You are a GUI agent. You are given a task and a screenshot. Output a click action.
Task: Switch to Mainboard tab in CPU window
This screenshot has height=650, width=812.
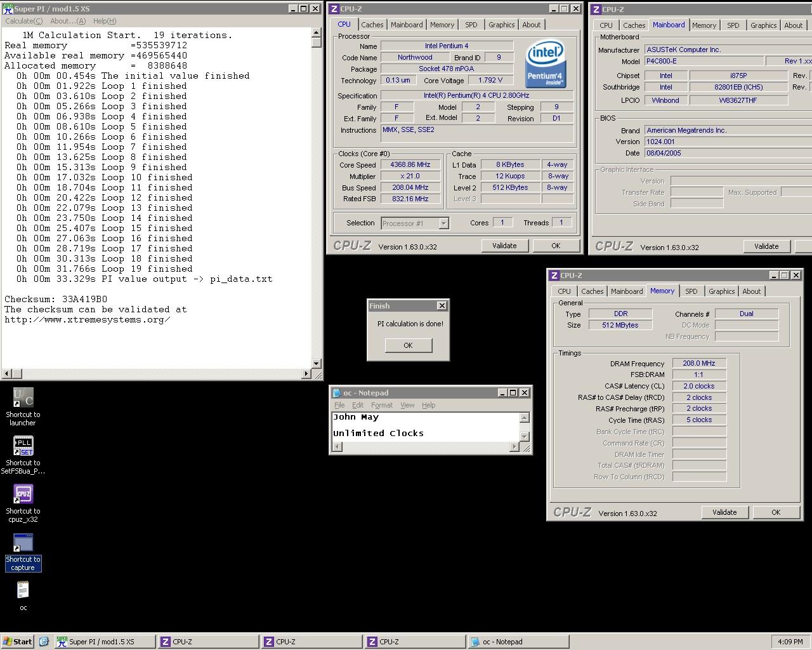[407, 25]
